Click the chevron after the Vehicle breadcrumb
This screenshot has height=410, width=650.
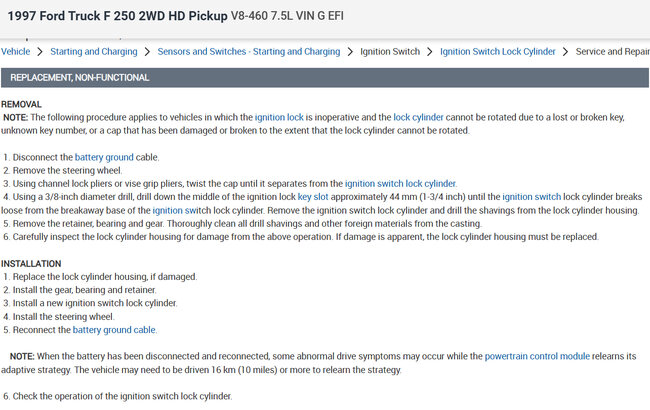[40, 51]
